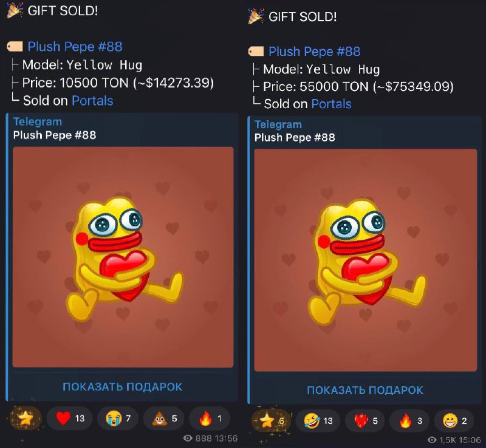Tap the crying face reaction with 7
This screenshot has height=448, width=486.
point(118,419)
